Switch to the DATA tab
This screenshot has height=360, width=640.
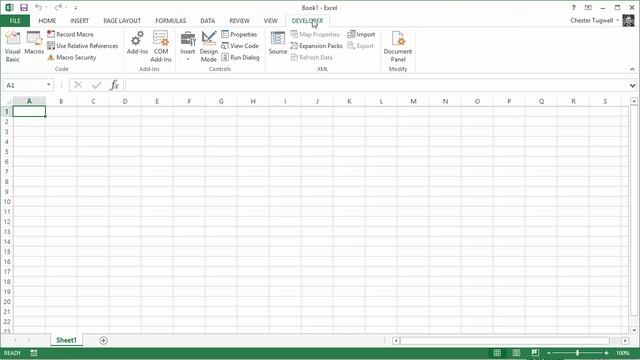tap(207, 20)
